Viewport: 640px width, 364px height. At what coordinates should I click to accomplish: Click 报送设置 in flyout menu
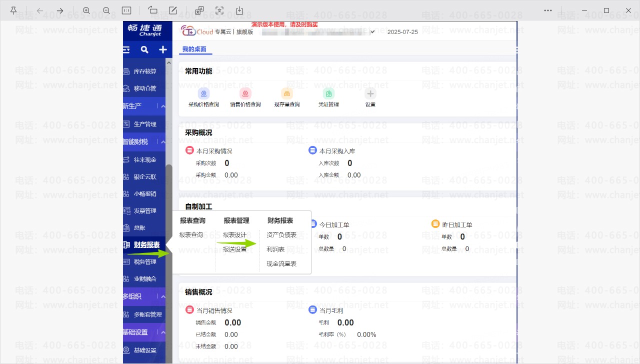[234, 249]
